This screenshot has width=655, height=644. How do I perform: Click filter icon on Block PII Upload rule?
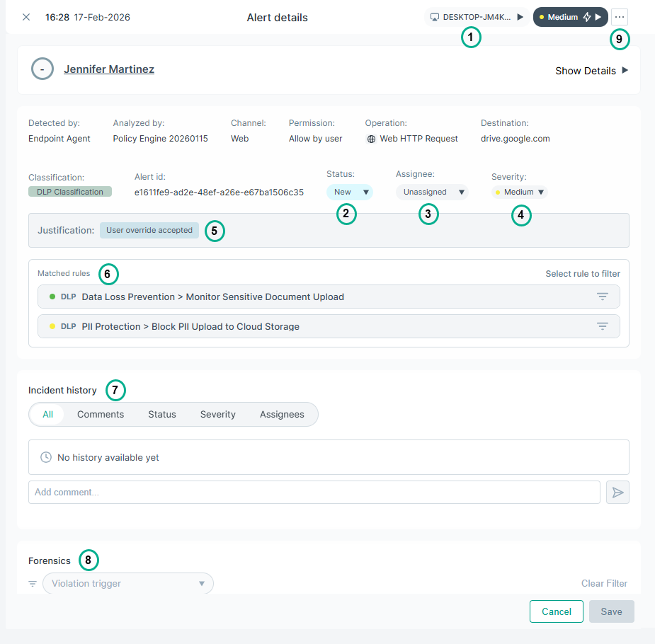(602, 327)
